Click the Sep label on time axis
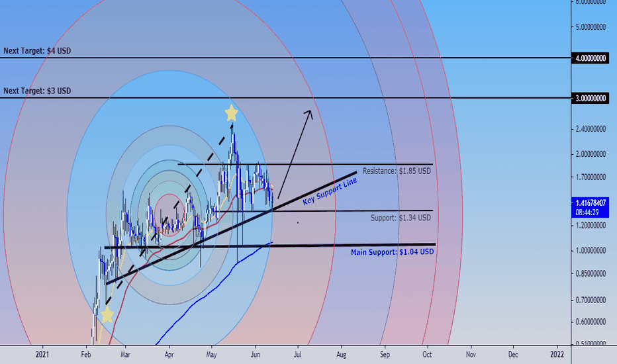 click(x=385, y=355)
